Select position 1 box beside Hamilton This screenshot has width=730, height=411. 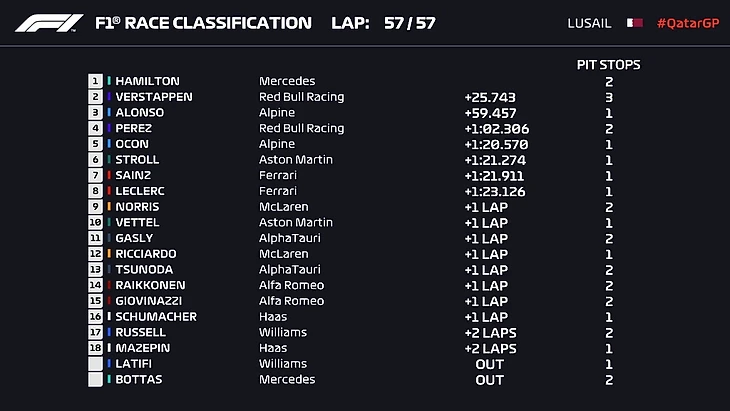click(96, 81)
